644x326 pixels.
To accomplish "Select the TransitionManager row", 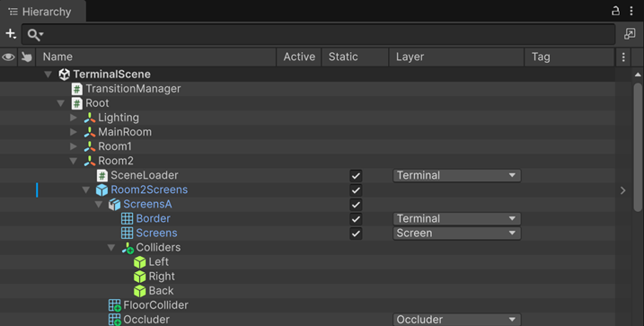I will (307, 89).
